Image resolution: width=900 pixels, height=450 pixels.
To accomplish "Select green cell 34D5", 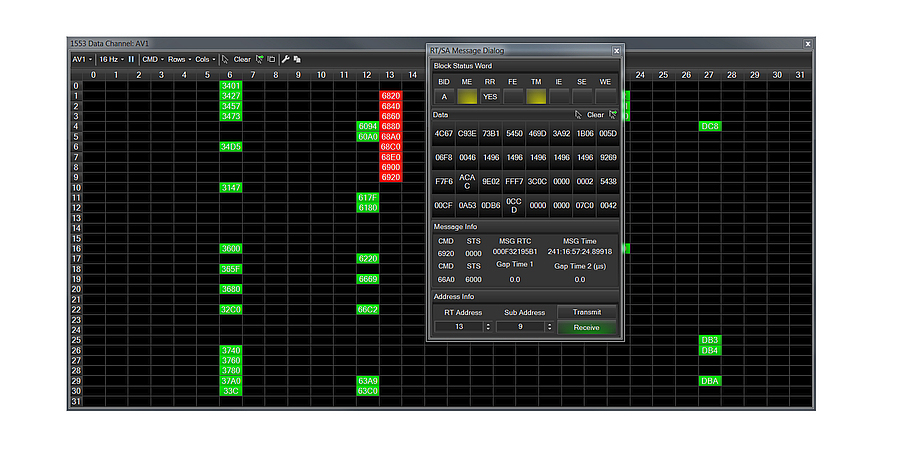I will [x=230, y=147].
